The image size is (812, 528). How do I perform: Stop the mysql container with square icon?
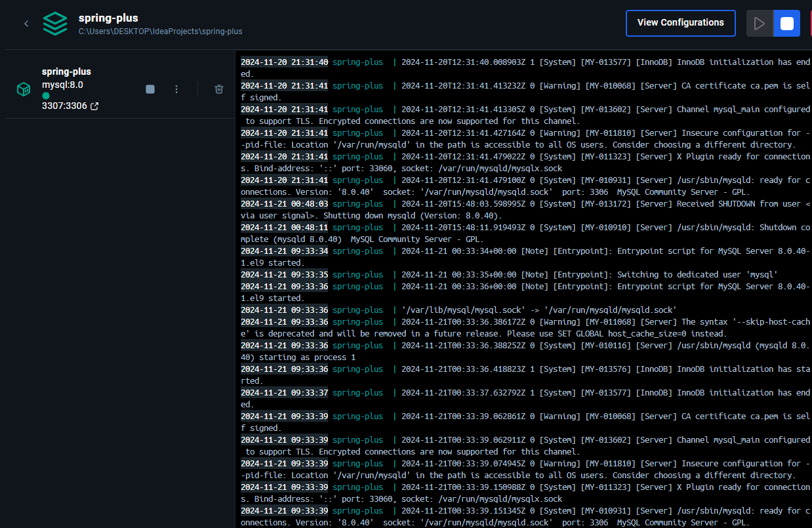coord(150,89)
